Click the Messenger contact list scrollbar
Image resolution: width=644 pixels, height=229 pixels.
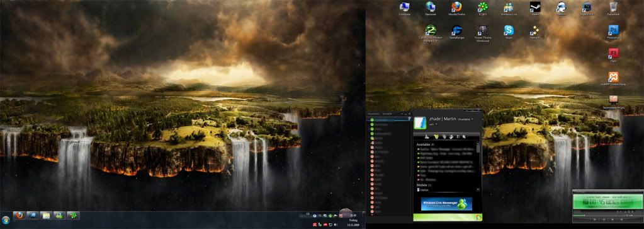[478, 148]
